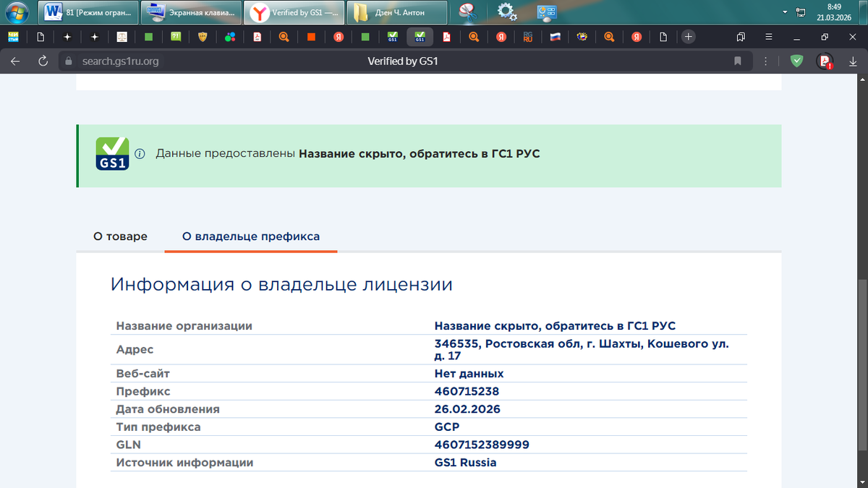868x488 pixels.
Task: Open the Windows Start menu
Action: pyautogui.click(x=17, y=12)
